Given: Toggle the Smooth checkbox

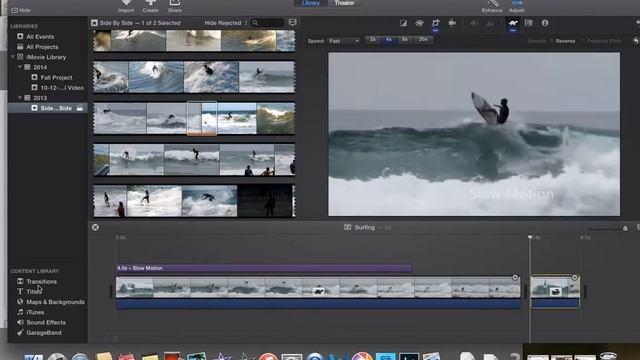Looking at the screenshot, I should click(x=524, y=41).
